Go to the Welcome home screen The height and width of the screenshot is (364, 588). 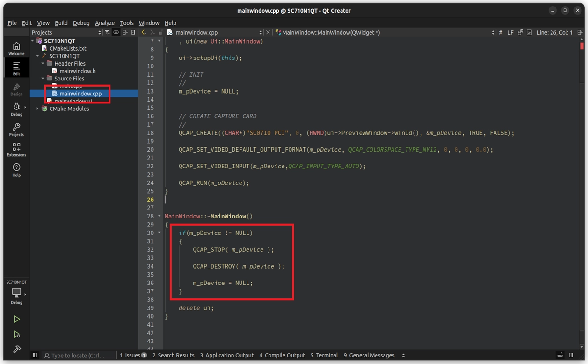16,48
